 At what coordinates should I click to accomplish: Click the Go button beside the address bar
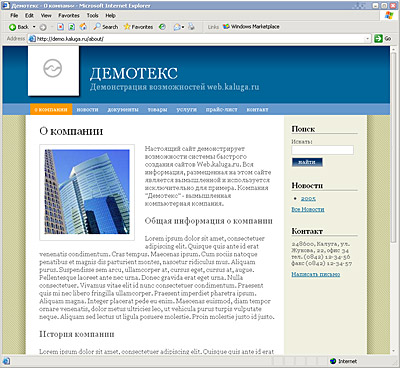pyautogui.click(x=382, y=39)
